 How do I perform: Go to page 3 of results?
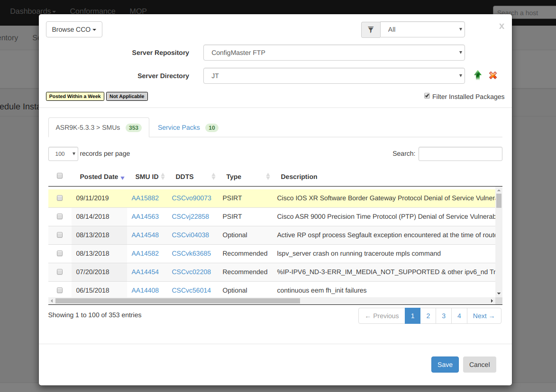coord(444,316)
